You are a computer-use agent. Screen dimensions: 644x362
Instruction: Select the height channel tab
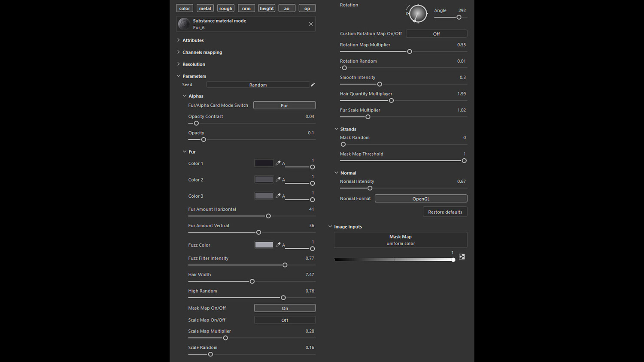pos(267,8)
